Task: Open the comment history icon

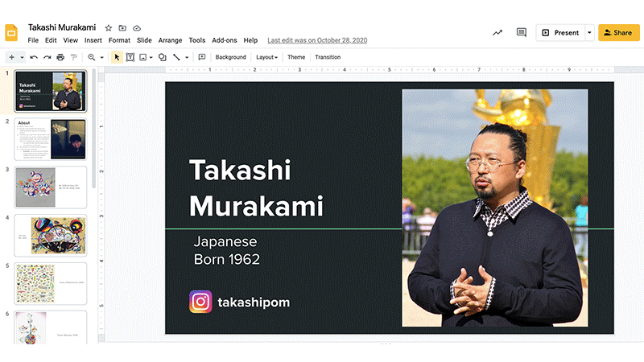Action: pyautogui.click(x=521, y=32)
